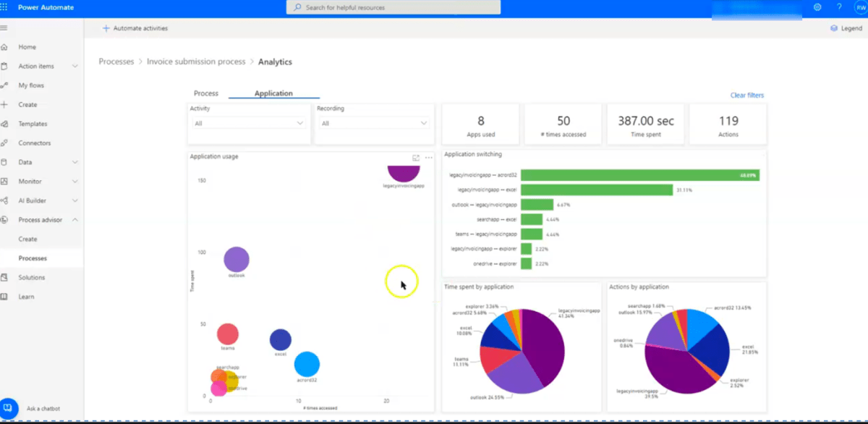Expand the AI Builder submenu chevron

[x=75, y=200]
